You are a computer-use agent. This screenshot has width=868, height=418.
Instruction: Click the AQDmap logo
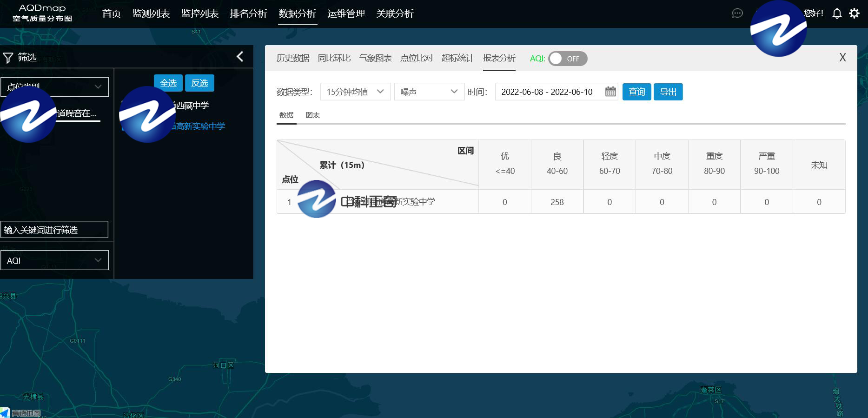(42, 13)
